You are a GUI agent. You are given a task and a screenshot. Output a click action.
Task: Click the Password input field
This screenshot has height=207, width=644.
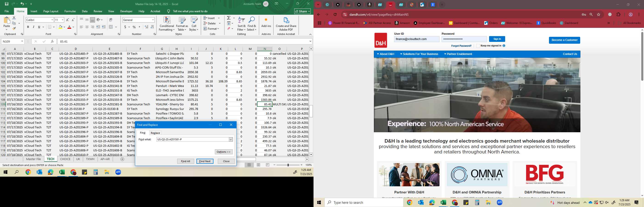464,39
